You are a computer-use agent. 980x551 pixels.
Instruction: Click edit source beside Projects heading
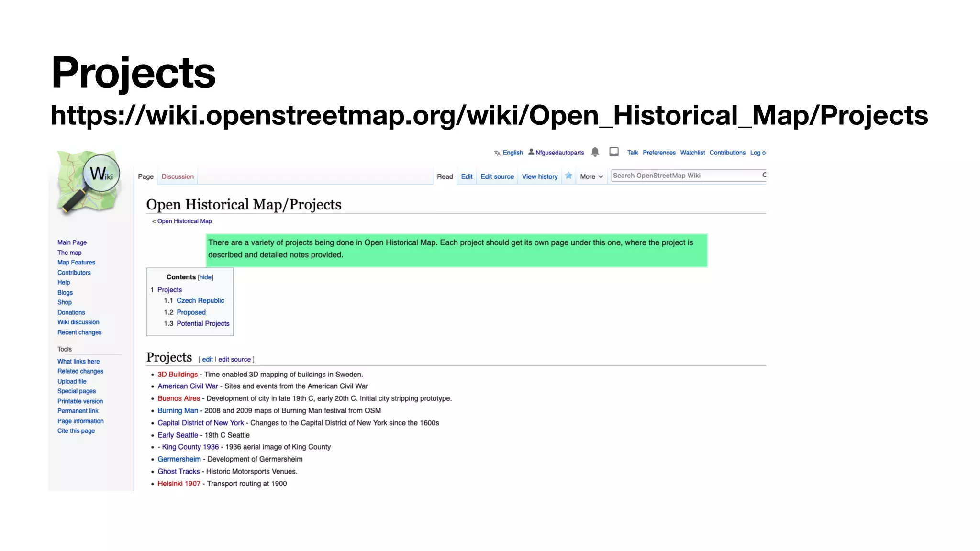[x=234, y=359]
